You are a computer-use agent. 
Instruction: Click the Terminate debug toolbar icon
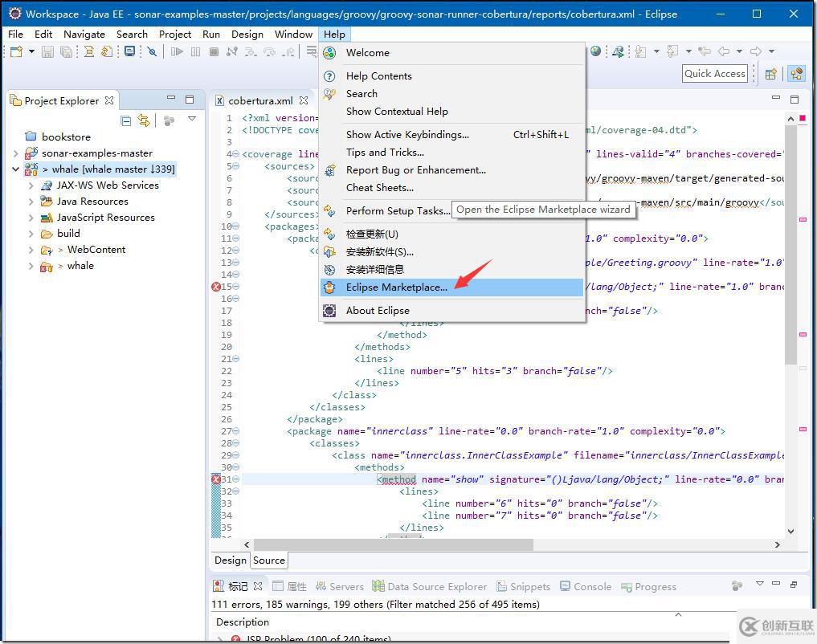point(214,51)
